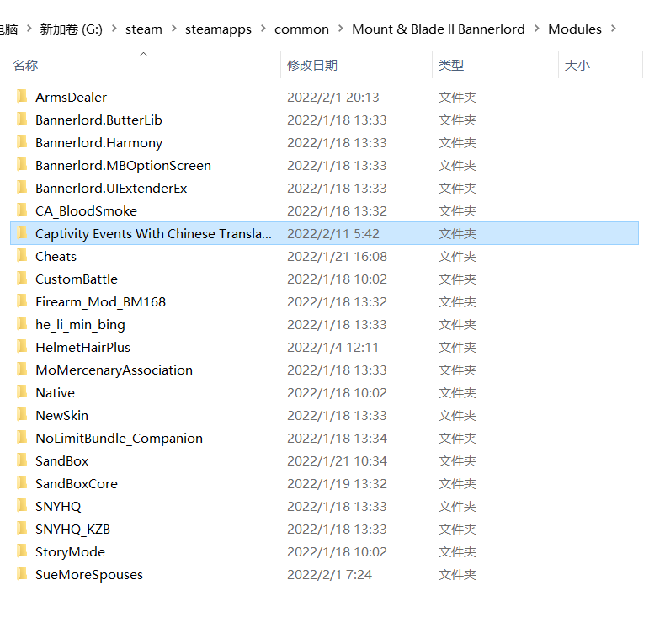Click the ArmsDealer folder icon
Image resolution: width=665 pixels, height=644 pixels.
click(22, 97)
